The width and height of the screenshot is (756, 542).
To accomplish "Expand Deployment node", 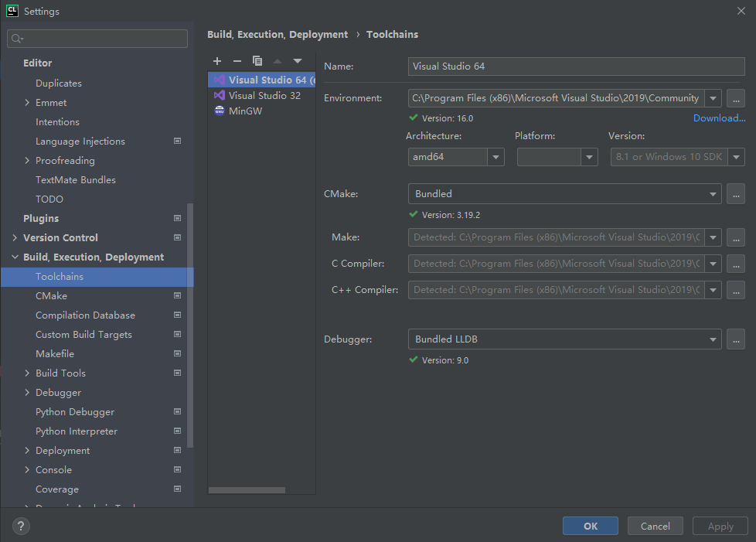I will 27,450.
